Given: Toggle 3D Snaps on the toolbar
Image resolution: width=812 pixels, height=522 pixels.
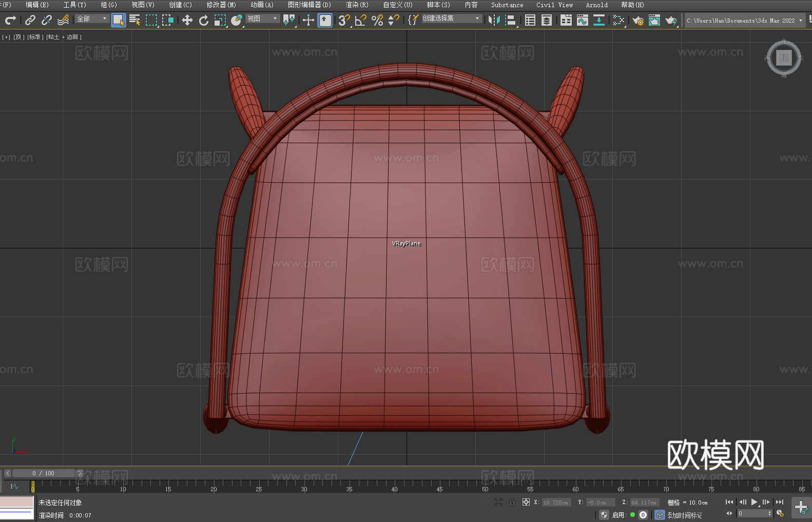Looking at the screenshot, I should (344, 20).
